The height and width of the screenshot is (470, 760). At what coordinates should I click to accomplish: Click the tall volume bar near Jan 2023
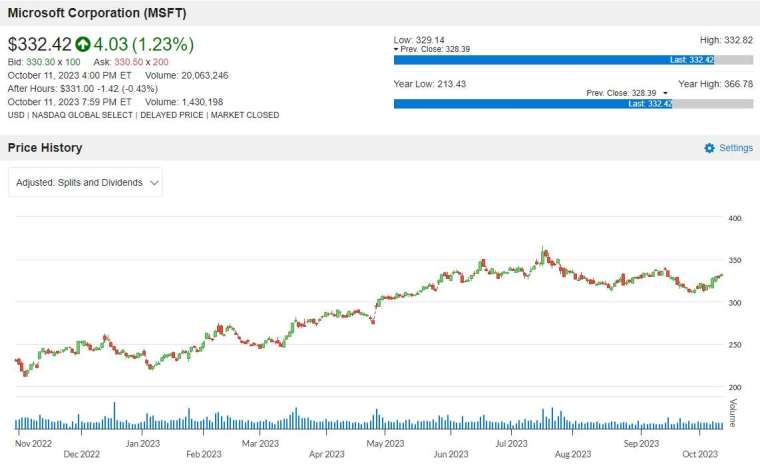tap(114, 416)
